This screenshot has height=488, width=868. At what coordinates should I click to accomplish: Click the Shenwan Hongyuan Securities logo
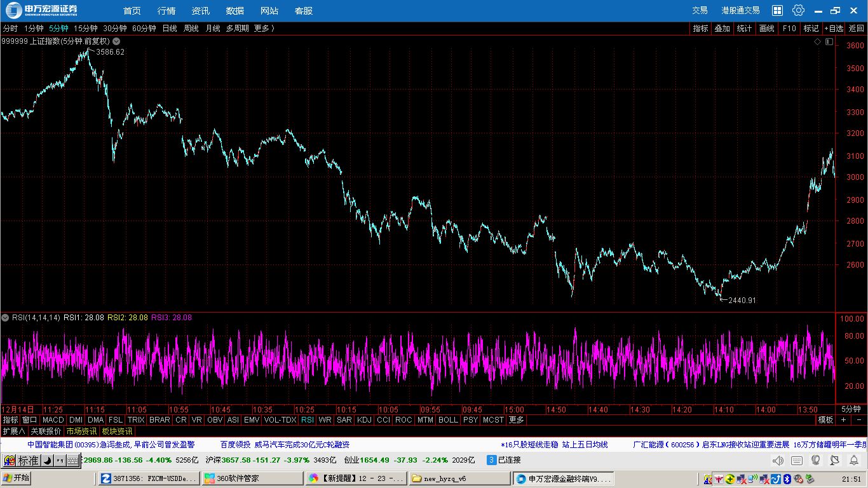(x=42, y=10)
